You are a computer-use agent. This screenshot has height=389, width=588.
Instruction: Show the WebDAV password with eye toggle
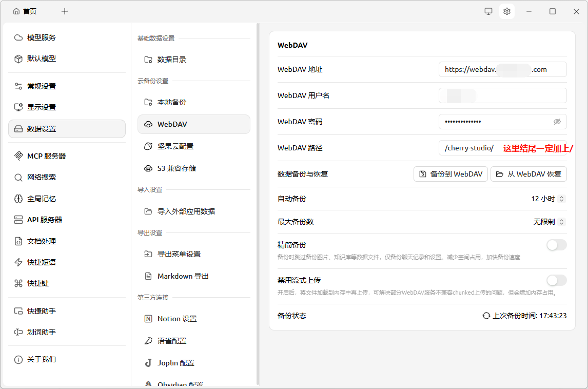(x=557, y=122)
